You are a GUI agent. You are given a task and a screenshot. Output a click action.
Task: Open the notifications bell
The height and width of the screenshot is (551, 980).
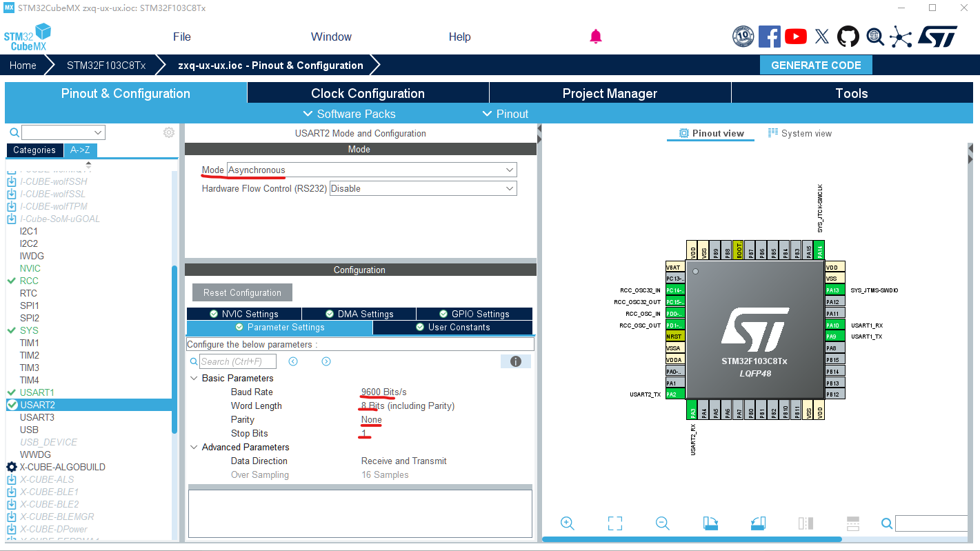coord(596,37)
